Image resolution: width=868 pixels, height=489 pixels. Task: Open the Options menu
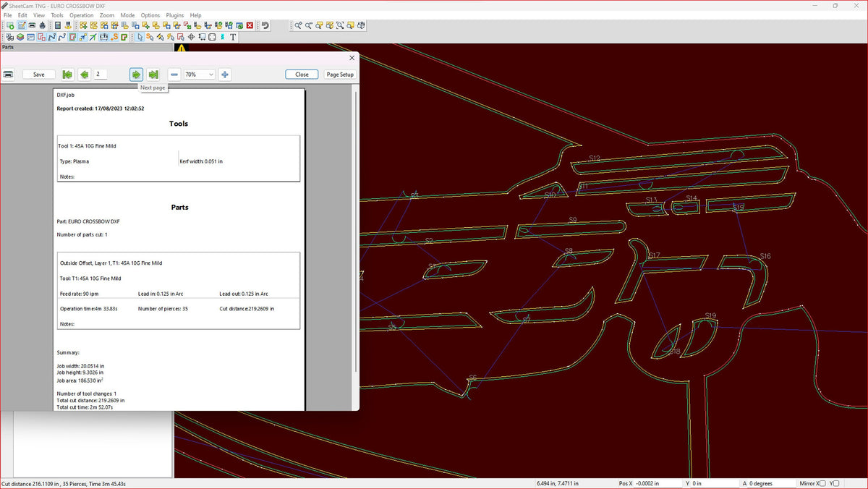(x=150, y=15)
